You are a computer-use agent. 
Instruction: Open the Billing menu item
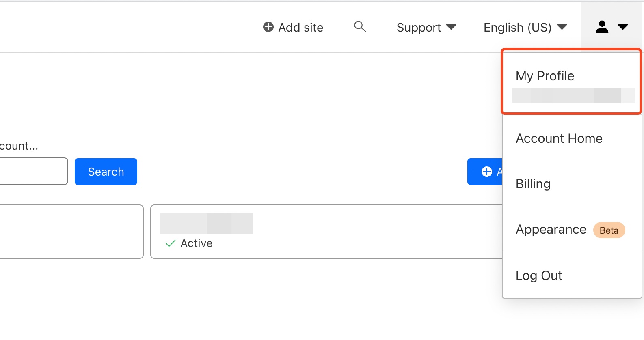point(533,184)
